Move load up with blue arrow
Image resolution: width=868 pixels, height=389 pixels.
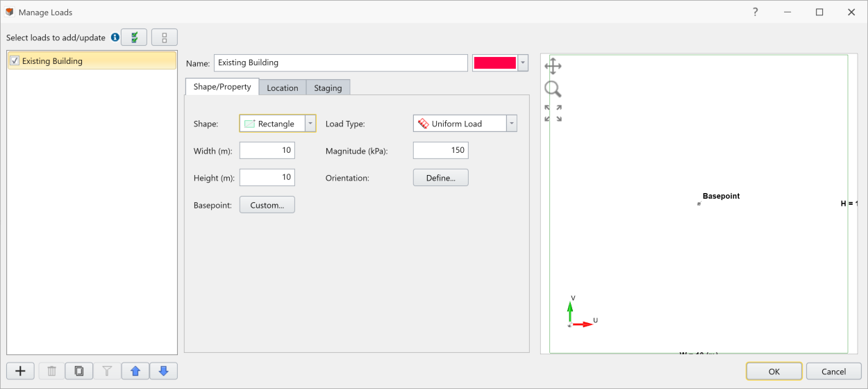tap(135, 371)
